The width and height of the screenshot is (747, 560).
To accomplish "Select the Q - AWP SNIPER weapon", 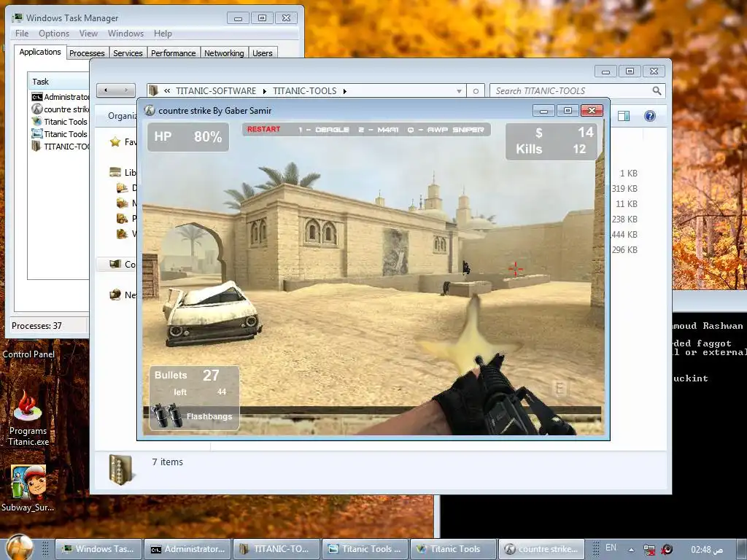I will (446, 130).
